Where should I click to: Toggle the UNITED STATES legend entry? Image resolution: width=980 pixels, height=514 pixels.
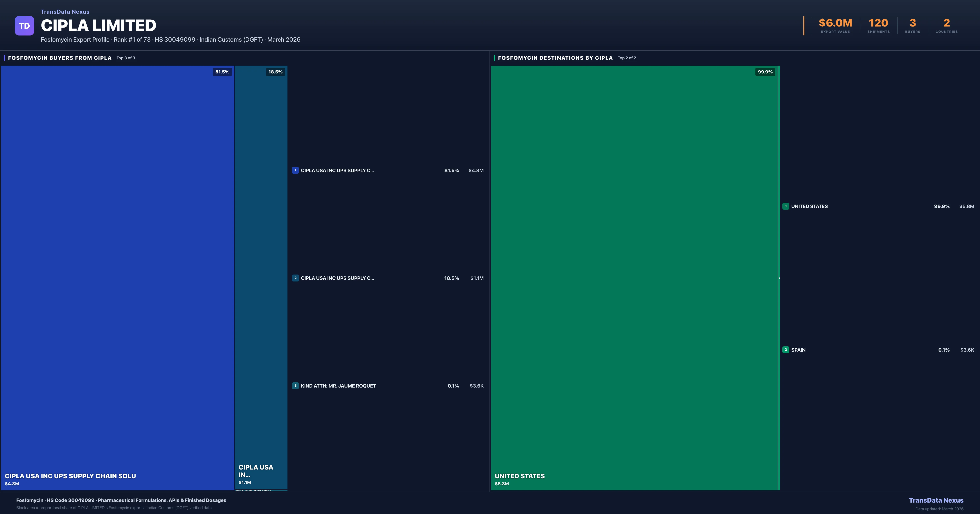(809, 206)
